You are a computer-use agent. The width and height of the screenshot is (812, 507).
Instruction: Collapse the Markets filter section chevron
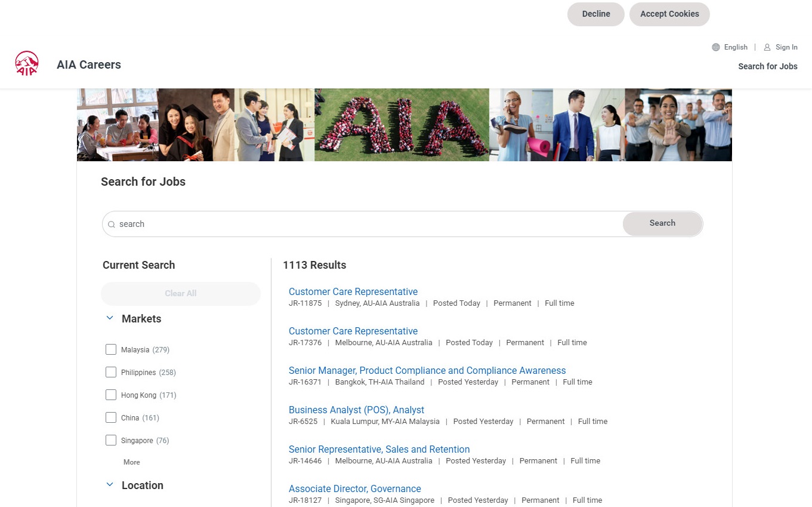(110, 318)
